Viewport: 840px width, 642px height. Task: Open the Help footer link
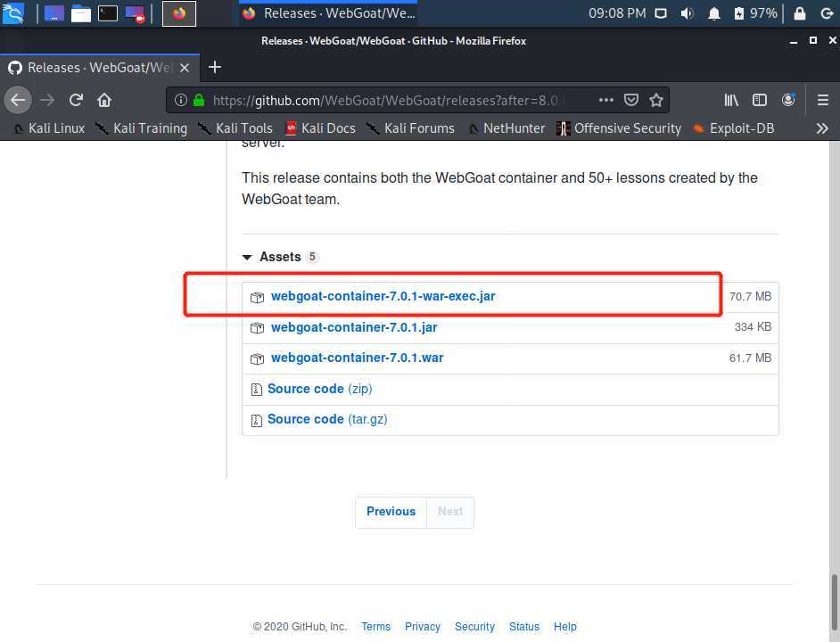click(564, 627)
